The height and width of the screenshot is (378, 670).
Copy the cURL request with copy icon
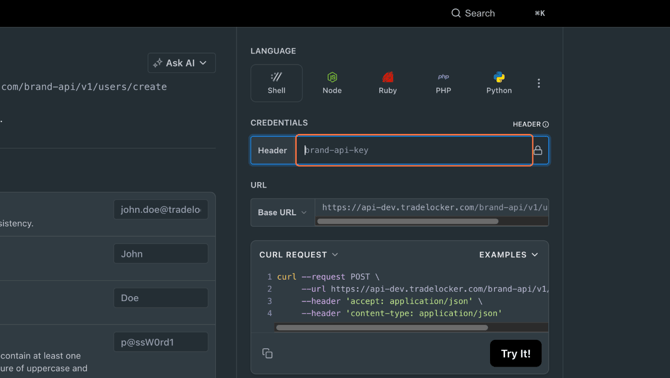[x=267, y=353]
